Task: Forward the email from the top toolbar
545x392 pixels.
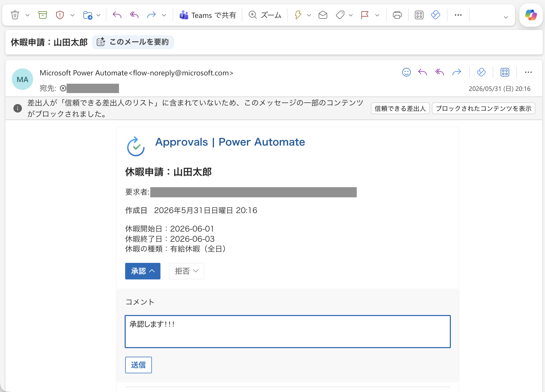Action: click(151, 15)
